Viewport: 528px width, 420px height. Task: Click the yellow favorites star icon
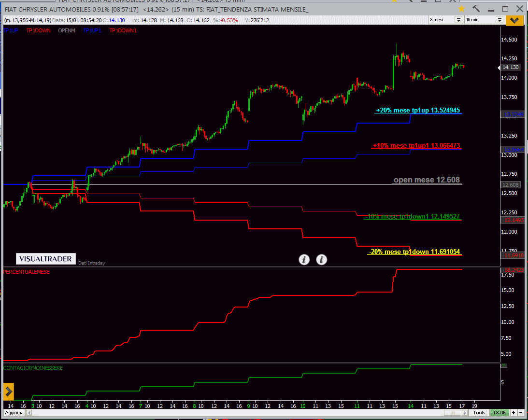[x=461, y=9]
